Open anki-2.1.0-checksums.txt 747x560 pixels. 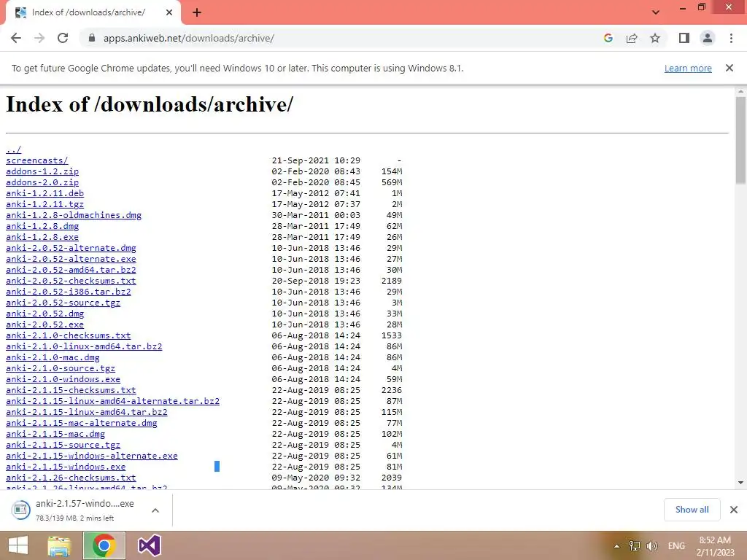pyautogui.click(x=68, y=335)
